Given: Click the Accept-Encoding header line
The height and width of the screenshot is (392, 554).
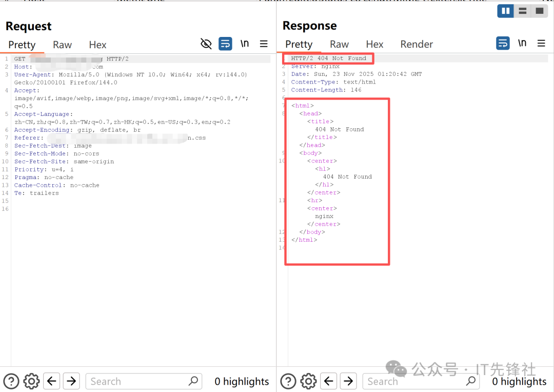Looking at the screenshot, I should click(x=77, y=130).
